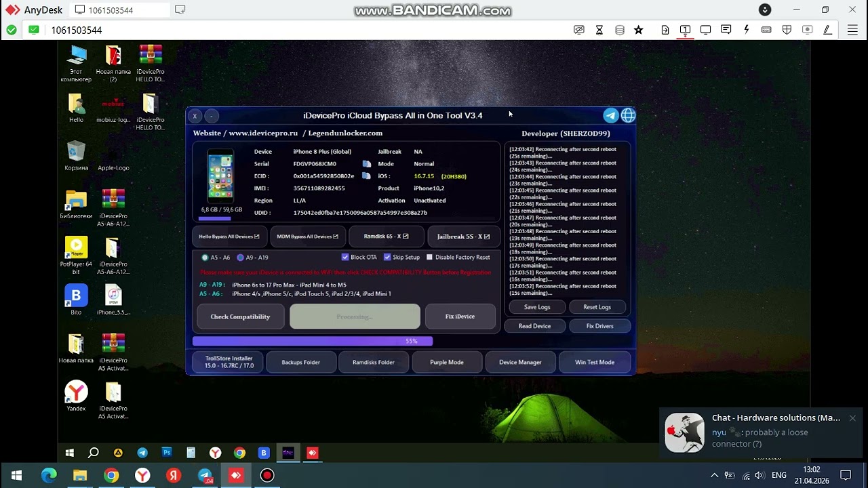
Task: Toggle AnyDesk privacy screen icon
Action: tap(579, 30)
